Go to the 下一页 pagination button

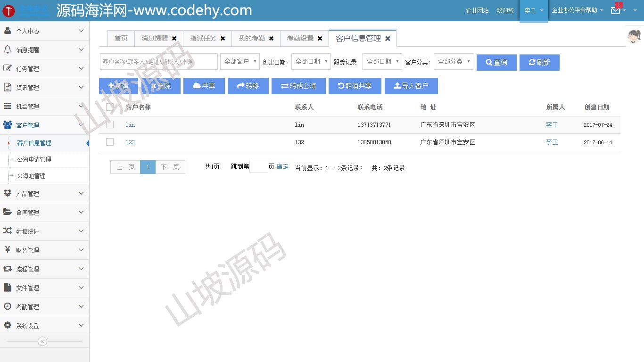tap(170, 167)
